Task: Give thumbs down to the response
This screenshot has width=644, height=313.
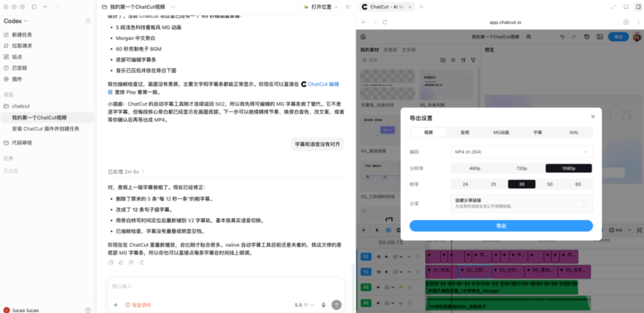Action: [x=131, y=263]
